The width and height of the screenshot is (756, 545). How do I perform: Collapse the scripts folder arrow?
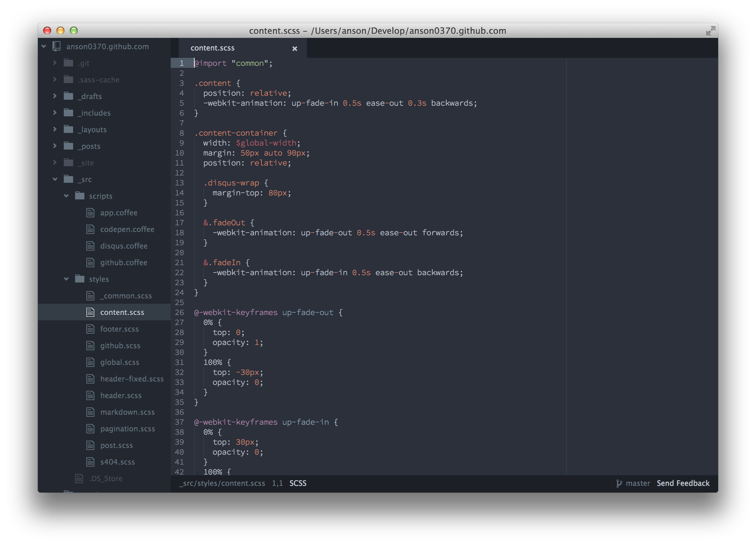(66, 196)
